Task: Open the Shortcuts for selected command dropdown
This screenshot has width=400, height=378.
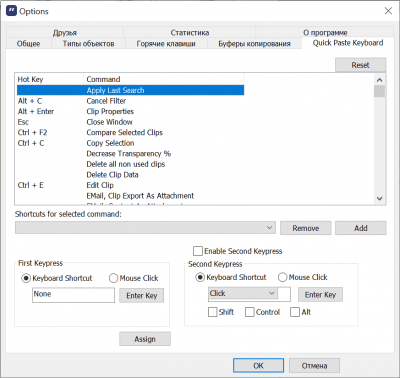Action: pyautogui.click(x=145, y=228)
